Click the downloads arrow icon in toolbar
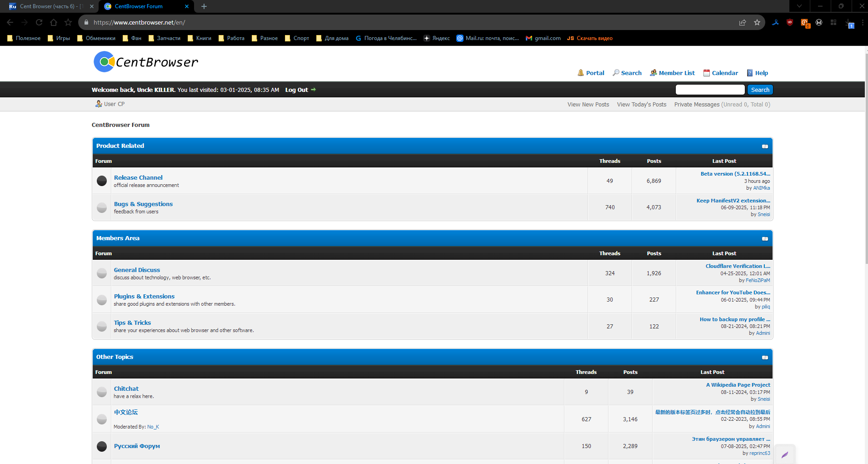The image size is (868, 464). tap(848, 22)
